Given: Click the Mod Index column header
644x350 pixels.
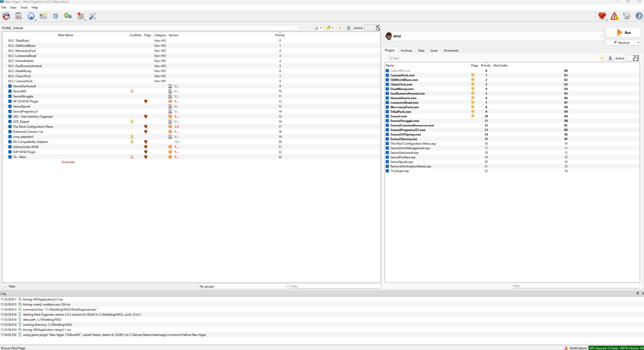Looking at the screenshot, I should [500, 65].
